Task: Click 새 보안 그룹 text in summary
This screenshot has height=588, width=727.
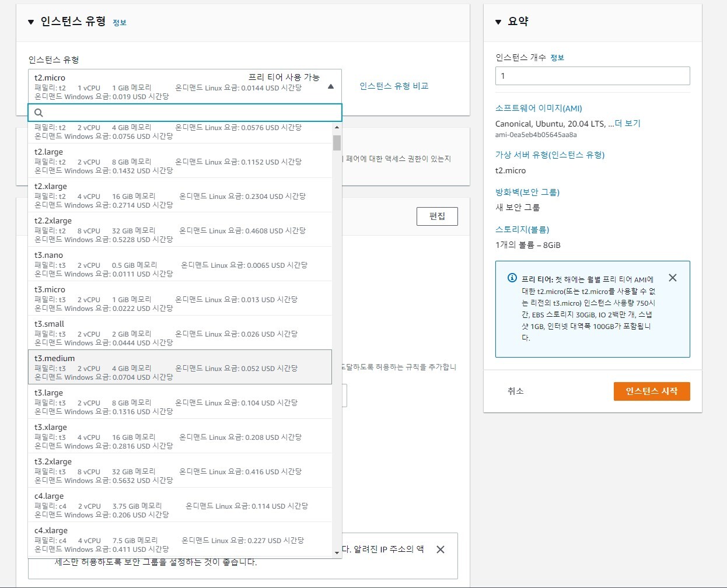Action: coord(518,208)
